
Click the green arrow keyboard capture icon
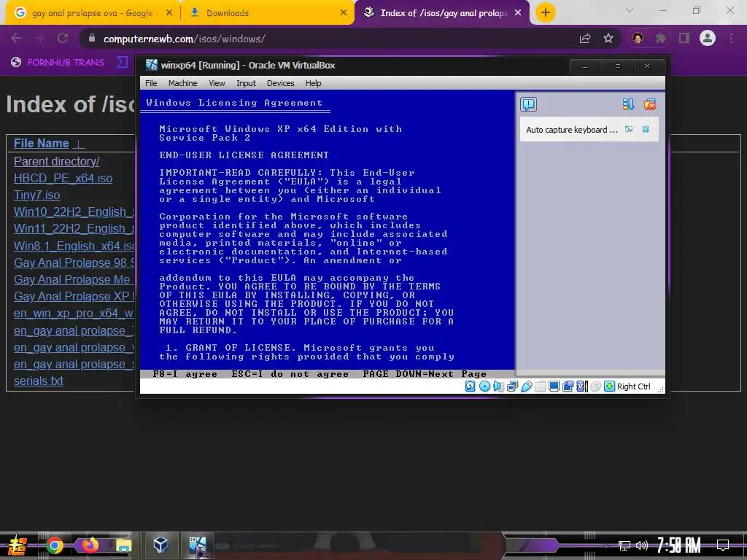coord(609,386)
